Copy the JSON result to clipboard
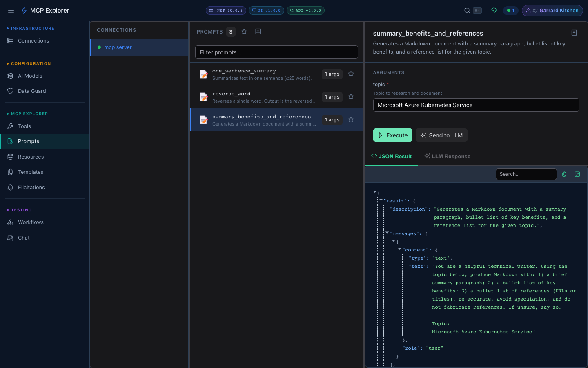This screenshot has width=588, height=368. [x=564, y=174]
